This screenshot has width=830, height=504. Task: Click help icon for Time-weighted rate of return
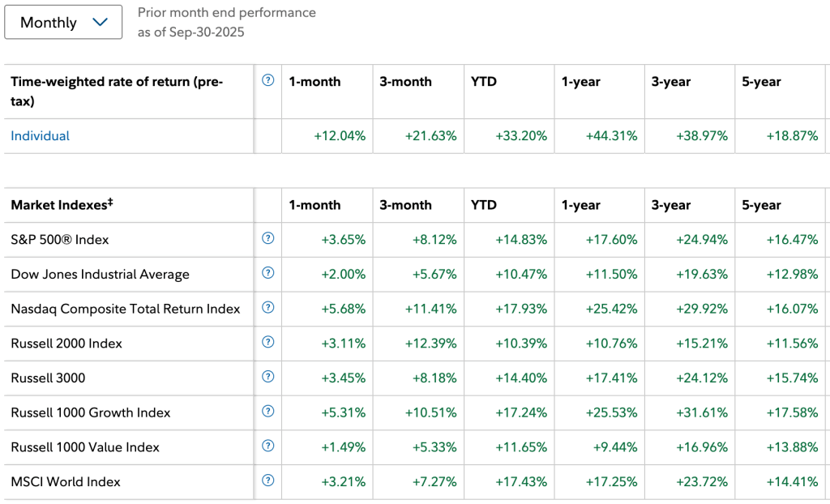[268, 80]
